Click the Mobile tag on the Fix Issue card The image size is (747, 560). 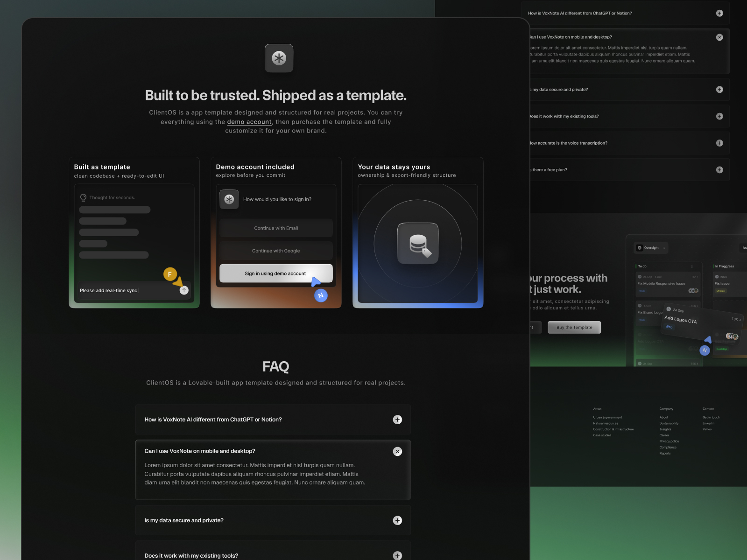click(721, 291)
